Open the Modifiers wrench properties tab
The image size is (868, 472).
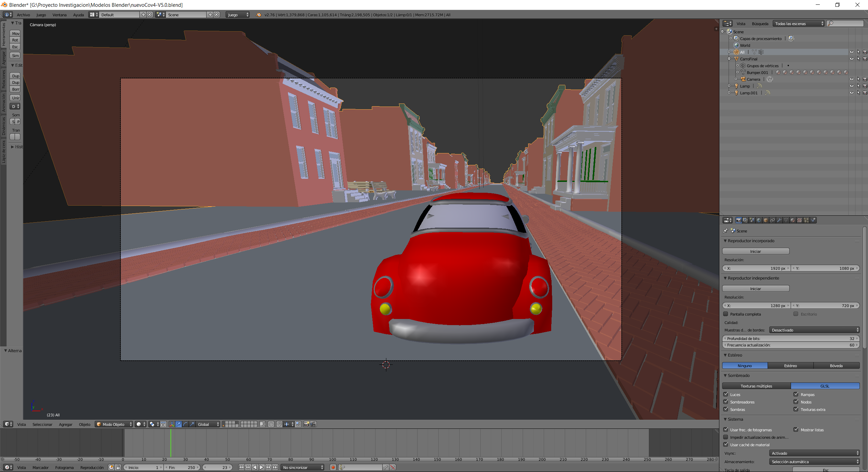pyautogui.click(x=779, y=220)
